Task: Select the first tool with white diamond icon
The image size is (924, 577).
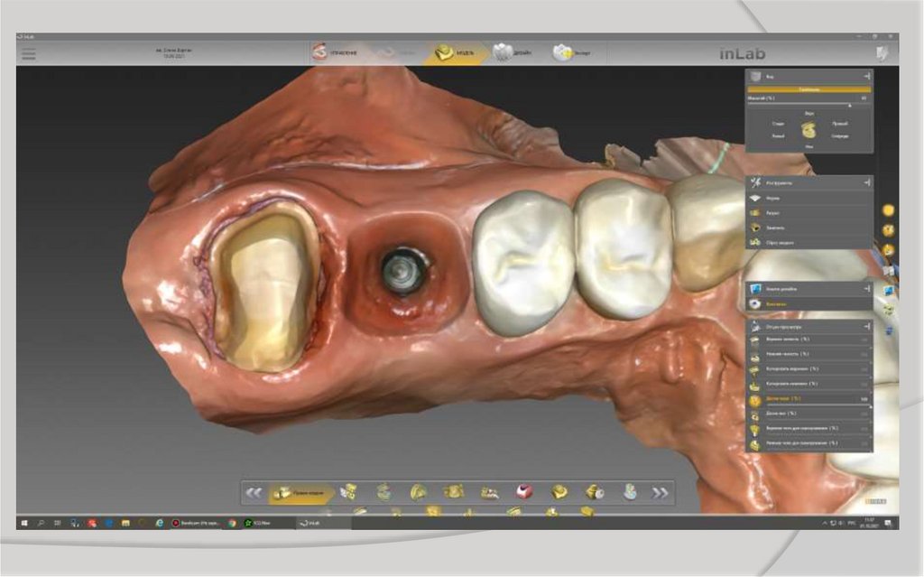Action: [809, 199]
